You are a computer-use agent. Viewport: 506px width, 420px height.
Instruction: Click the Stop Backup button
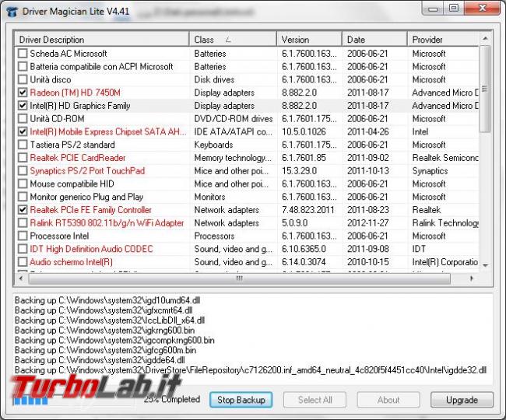point(241,400)
